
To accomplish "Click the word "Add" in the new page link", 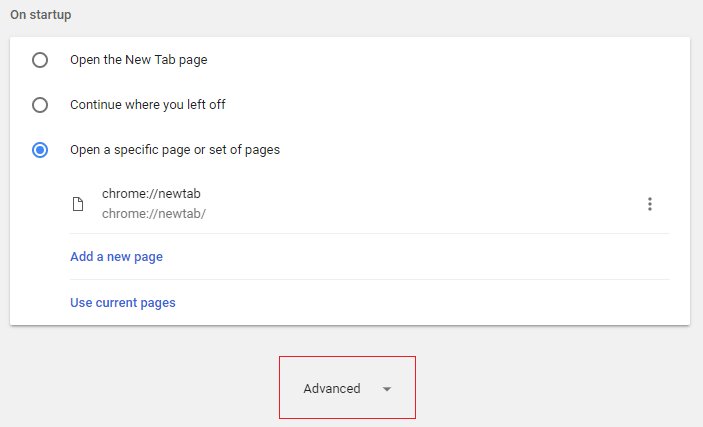I will point(83,257).
